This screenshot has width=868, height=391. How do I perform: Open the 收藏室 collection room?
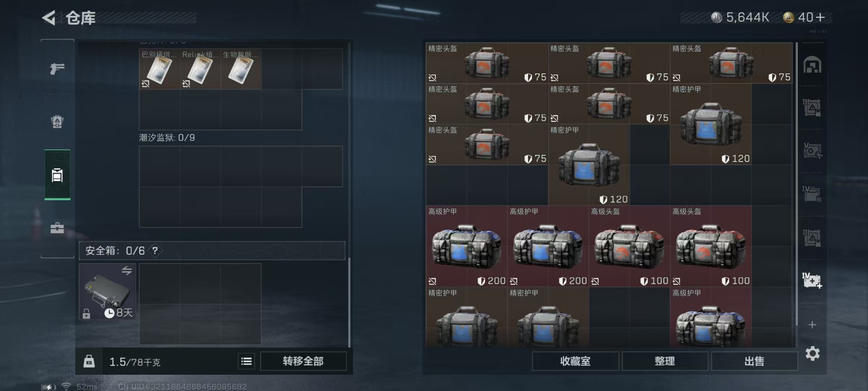coord(575,361)
